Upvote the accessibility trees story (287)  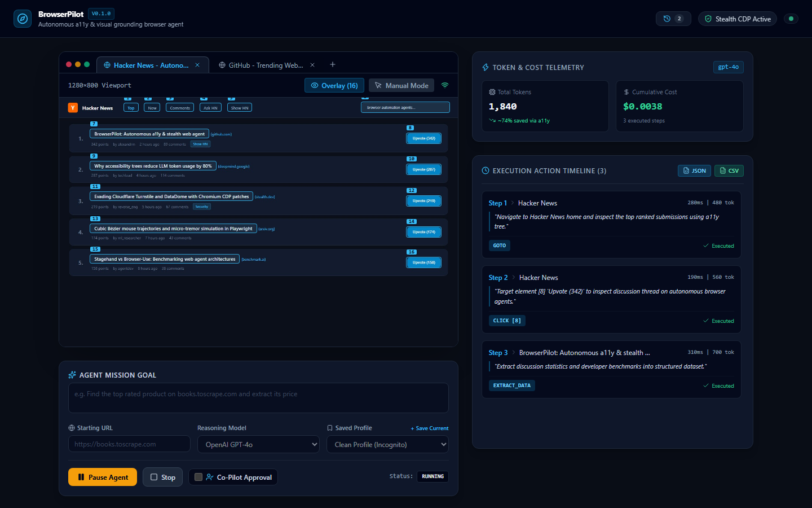tap(424, 169)
